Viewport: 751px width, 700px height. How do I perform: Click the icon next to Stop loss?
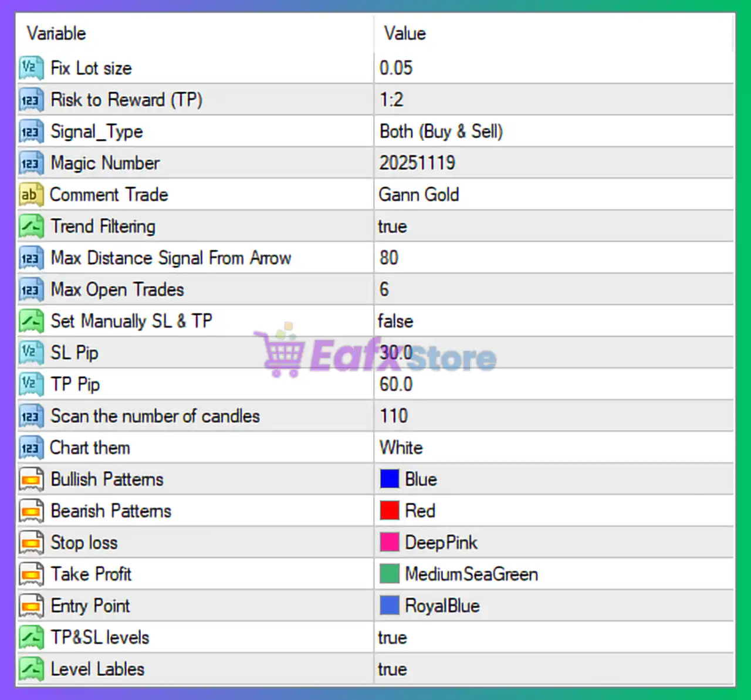(x=31, y=543)
